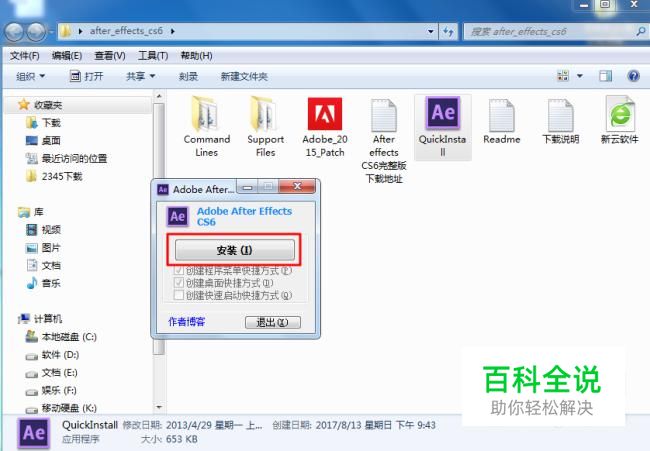Click the navigation pane scrollbar down arrow
Viewport: 650px width, 451px height.
tap(159, 407)
